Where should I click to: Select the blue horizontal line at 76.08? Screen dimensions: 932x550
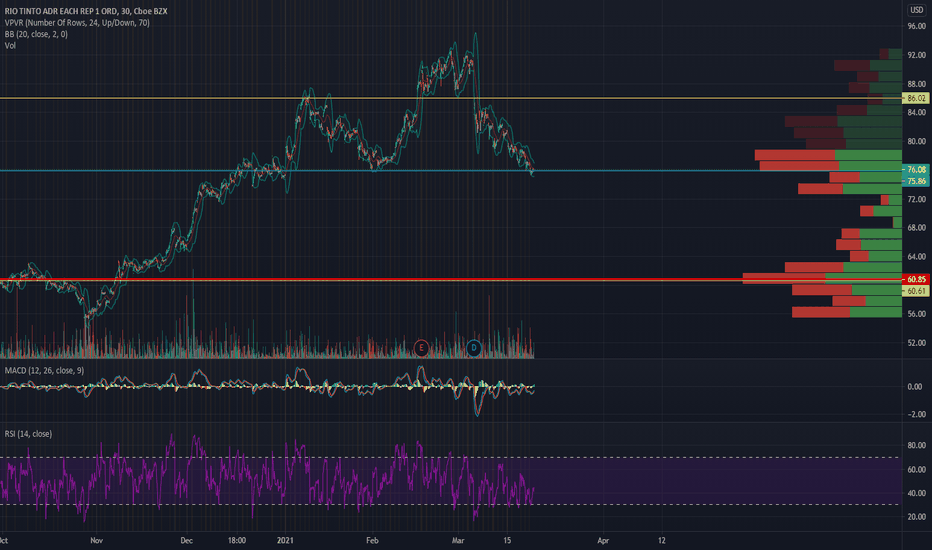(x=451, y=171)
